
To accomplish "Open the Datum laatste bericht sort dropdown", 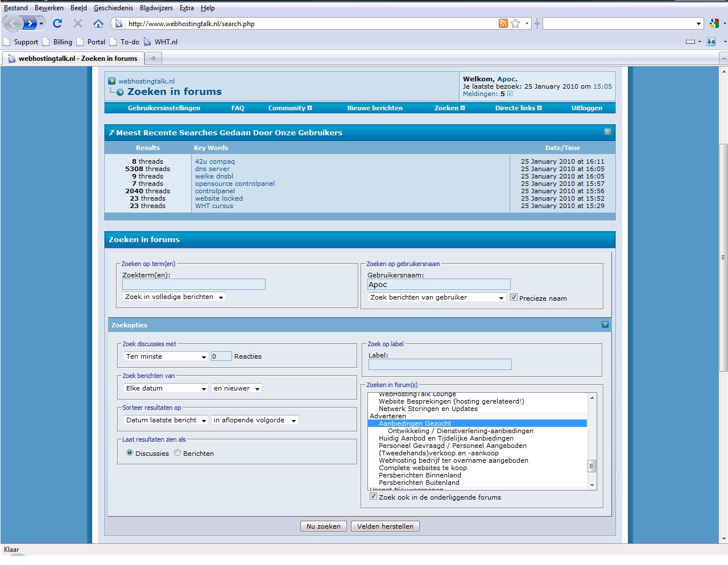I will [x=166, y=420].
